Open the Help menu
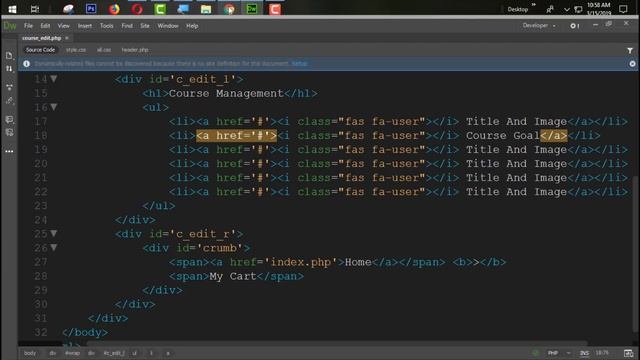 tap(192, 26)
